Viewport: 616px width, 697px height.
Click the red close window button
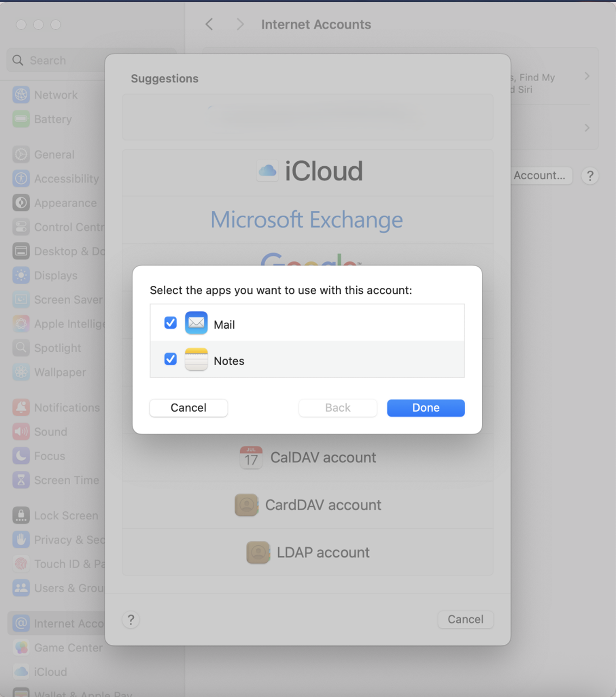click(x=21, y=24)
